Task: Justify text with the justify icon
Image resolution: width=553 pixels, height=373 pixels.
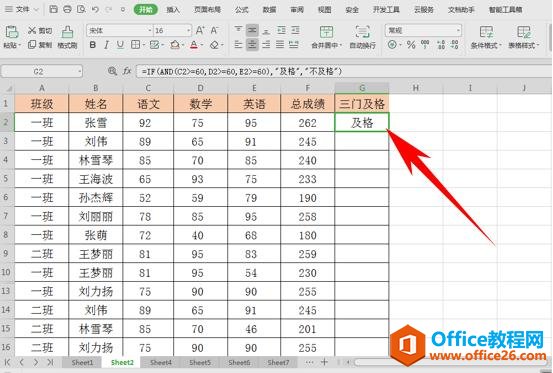Action: (x=280, y=44)
